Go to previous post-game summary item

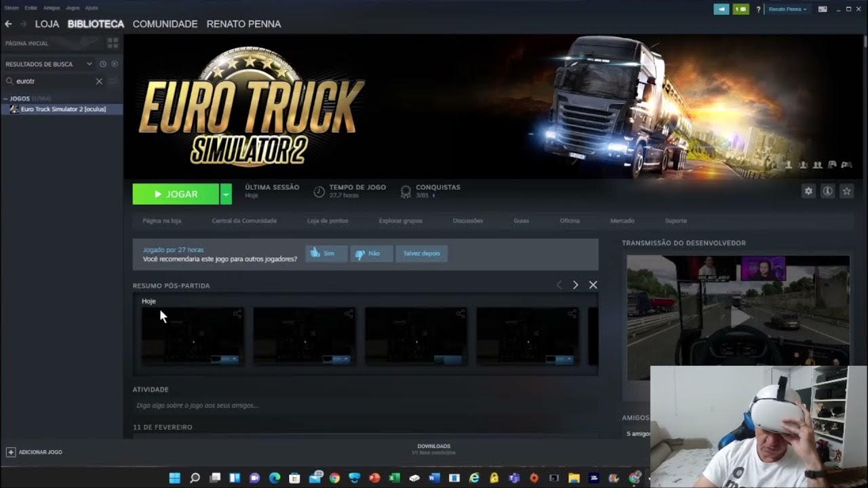click(559, 285)
